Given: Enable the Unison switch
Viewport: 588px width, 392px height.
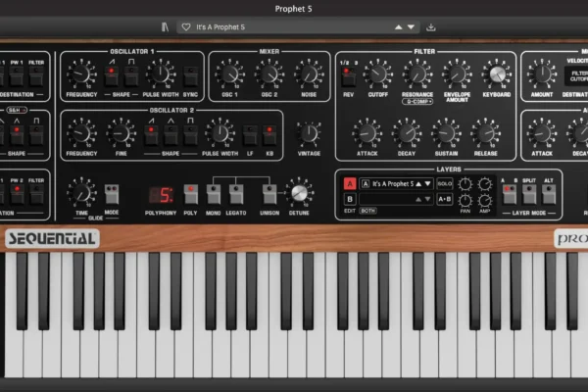Looking at the screenshot, I should (269, 194).
